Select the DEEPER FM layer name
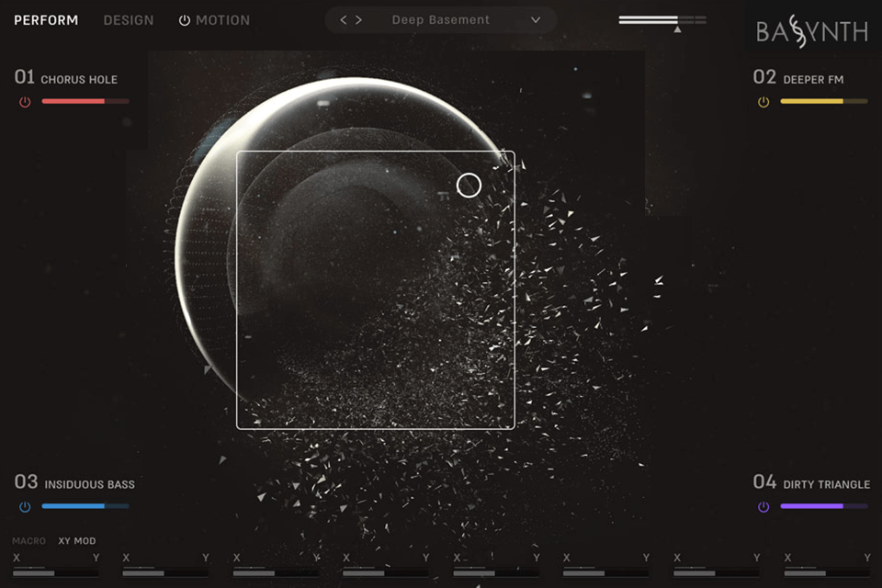Image resolution: width=882 pixels, height=588 pixels. click(x=813, y=80)
